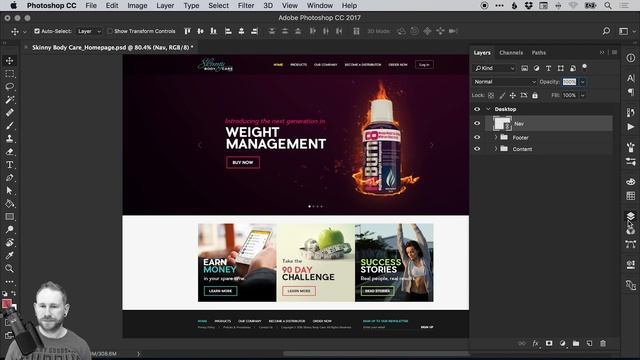Click the lock all icon

pos(535,96)
